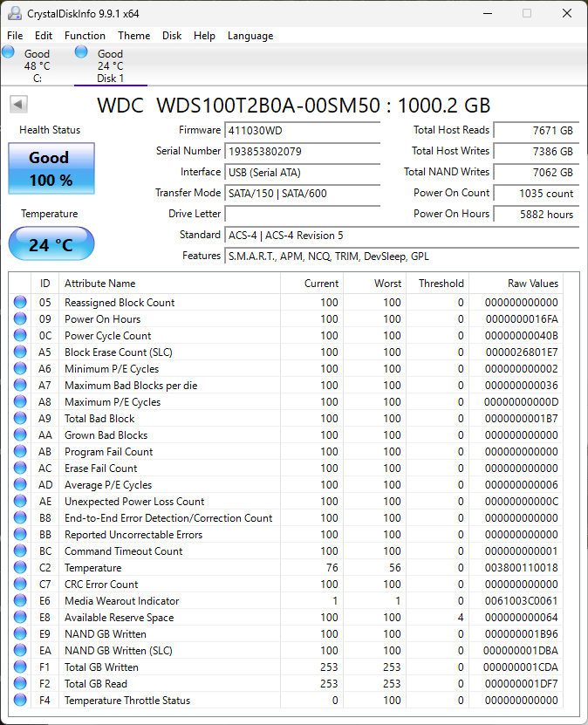
Task: Click the CrystalDiskInfo app icon in title bar
Action: [x=14, y=13]
